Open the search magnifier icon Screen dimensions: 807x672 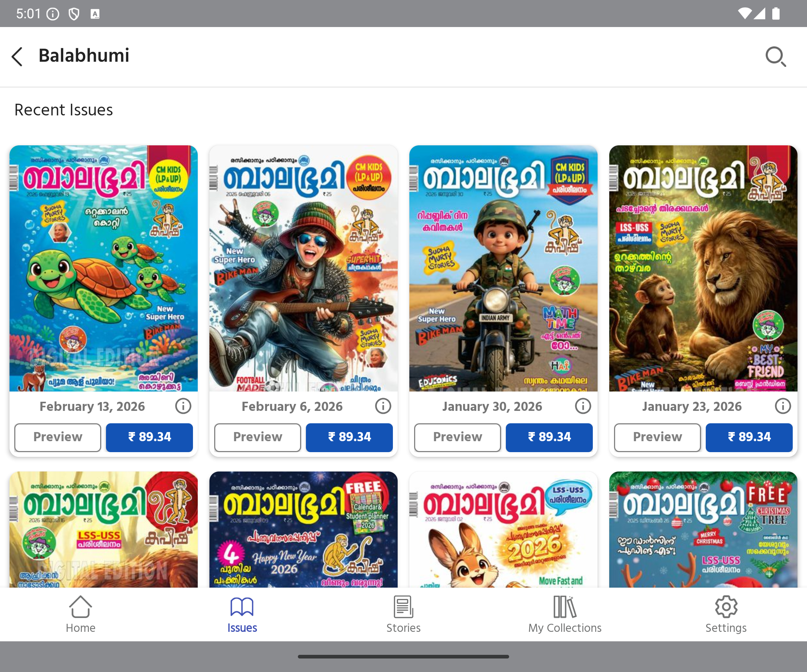point(775,57)
